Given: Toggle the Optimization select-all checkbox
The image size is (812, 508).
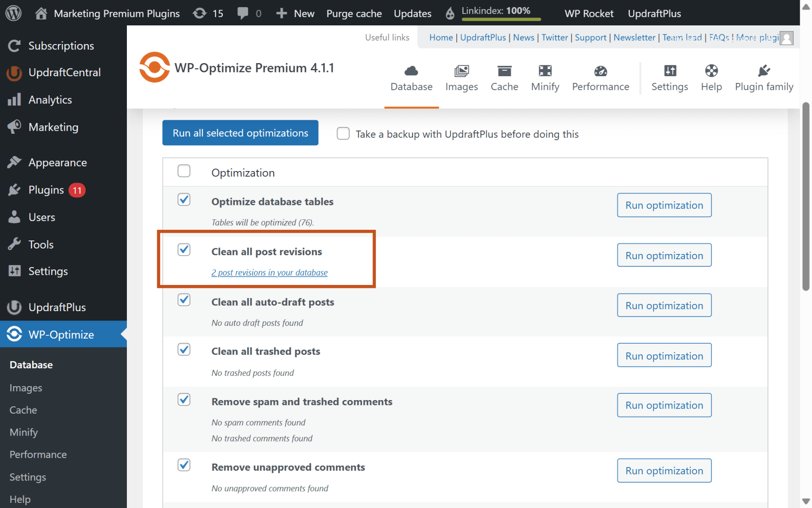Looking at the screenshot, I should coord(184,171).
